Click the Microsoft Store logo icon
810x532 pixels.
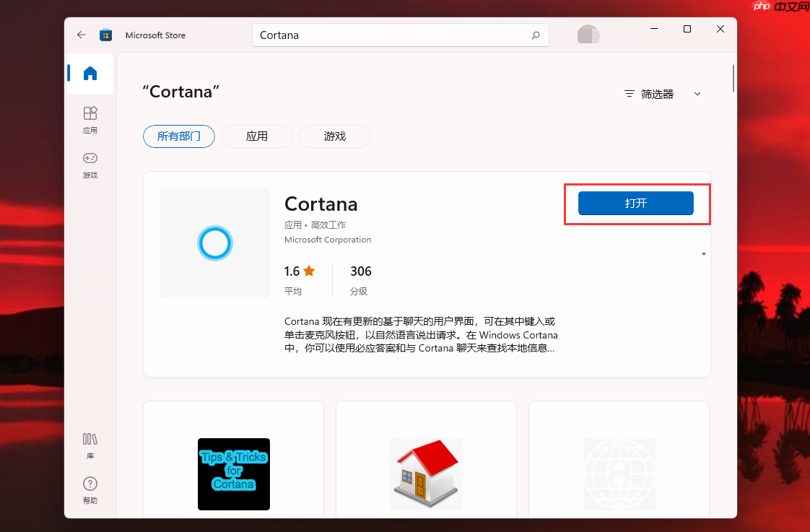point(106,35)
